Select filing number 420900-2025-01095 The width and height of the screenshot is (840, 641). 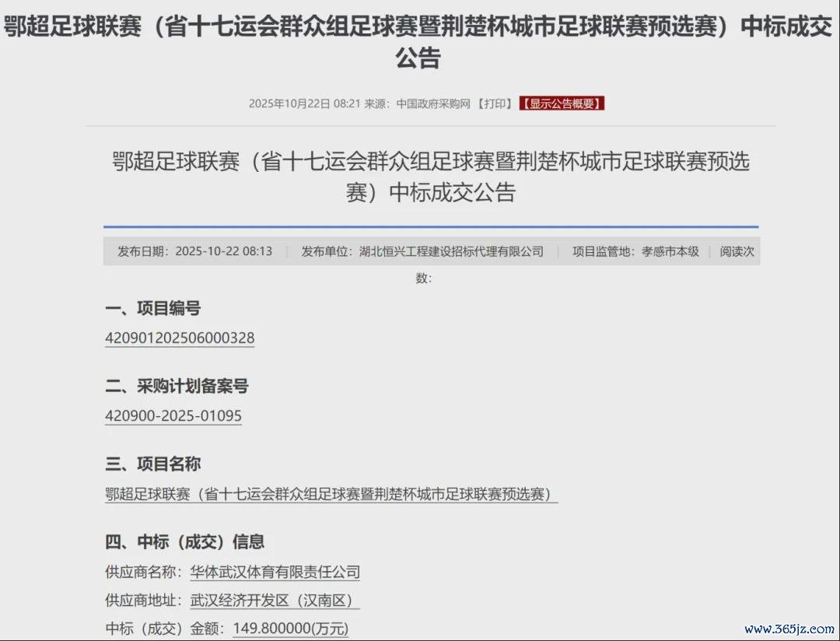pos(173,416)
